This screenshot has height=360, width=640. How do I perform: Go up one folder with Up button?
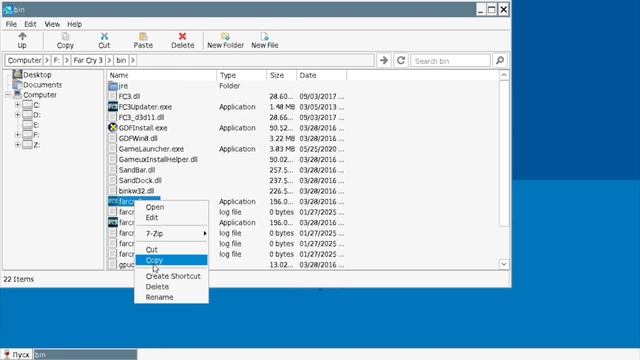point(22,40)
